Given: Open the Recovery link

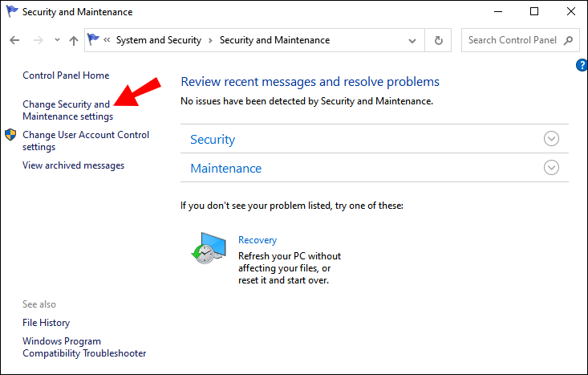Looking at the screenshot, I should pyautogui.click(x=258, y=240).
